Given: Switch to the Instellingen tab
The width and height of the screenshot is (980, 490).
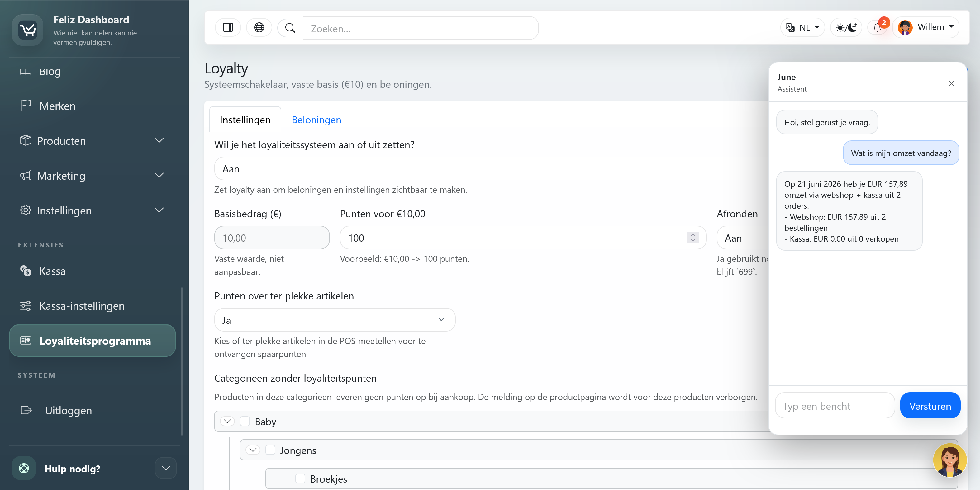Looking at the screenshot, I should [245, 120].
